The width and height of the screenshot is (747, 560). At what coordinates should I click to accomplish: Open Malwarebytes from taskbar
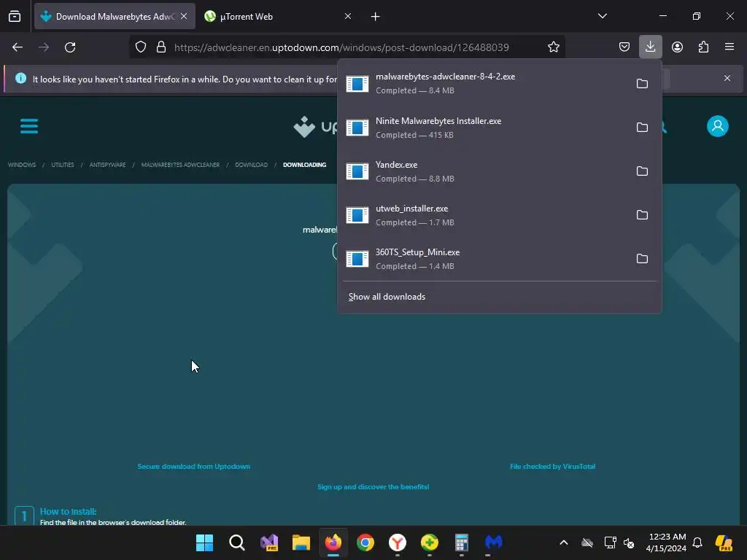pyautogui.click(x=494, y=542)
